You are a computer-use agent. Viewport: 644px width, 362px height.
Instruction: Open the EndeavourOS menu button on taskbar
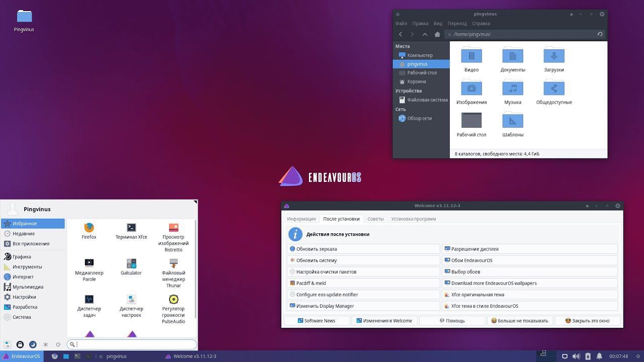(22, 356)
